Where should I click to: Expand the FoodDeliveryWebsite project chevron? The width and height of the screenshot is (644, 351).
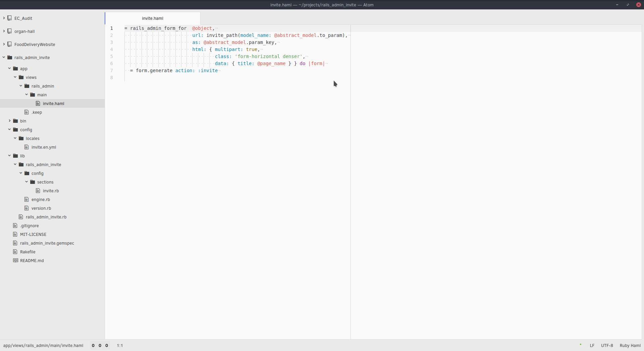4,44
